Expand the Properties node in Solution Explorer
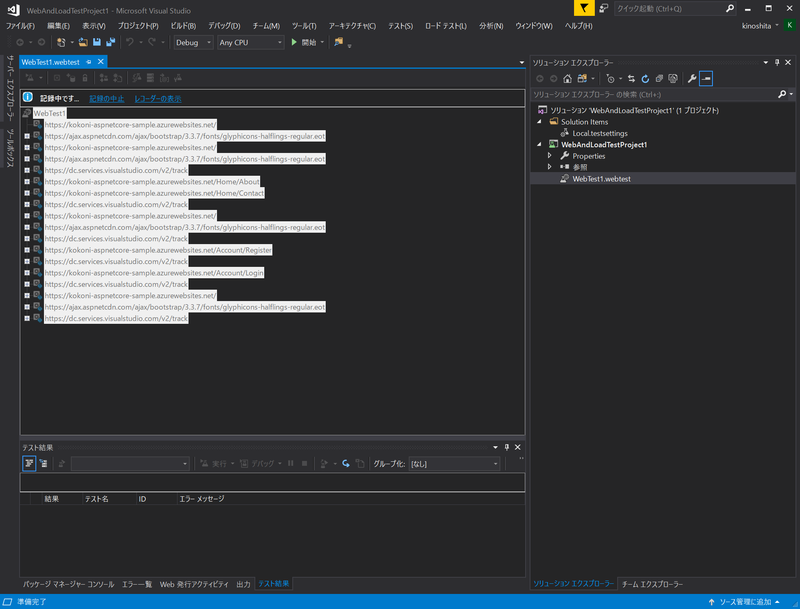800x609 pixels. coord(549,156)
